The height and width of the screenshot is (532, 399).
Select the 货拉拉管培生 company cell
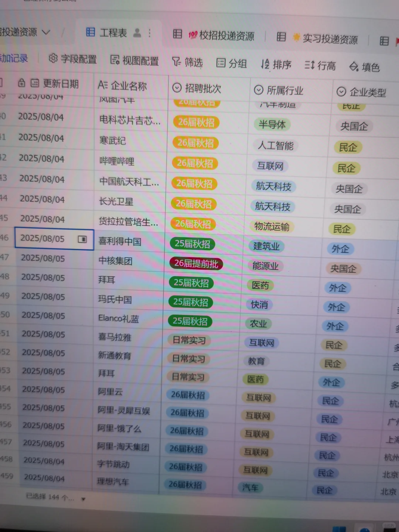128,222
